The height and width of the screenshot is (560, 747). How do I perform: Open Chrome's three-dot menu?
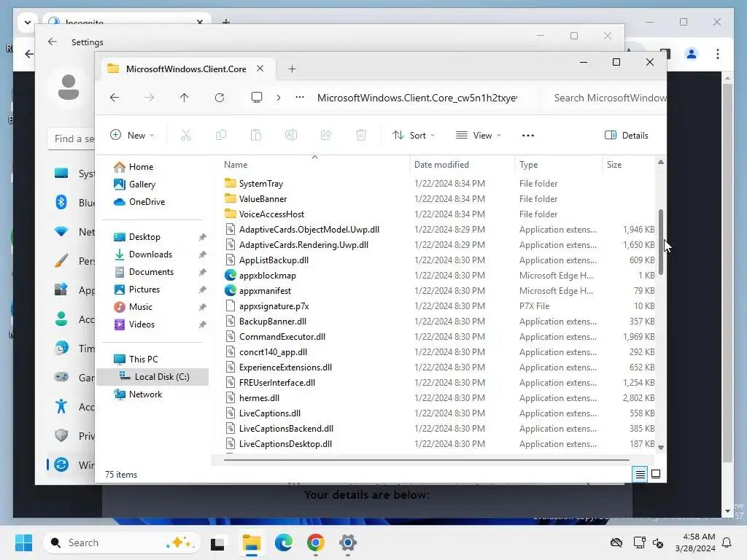718,54
